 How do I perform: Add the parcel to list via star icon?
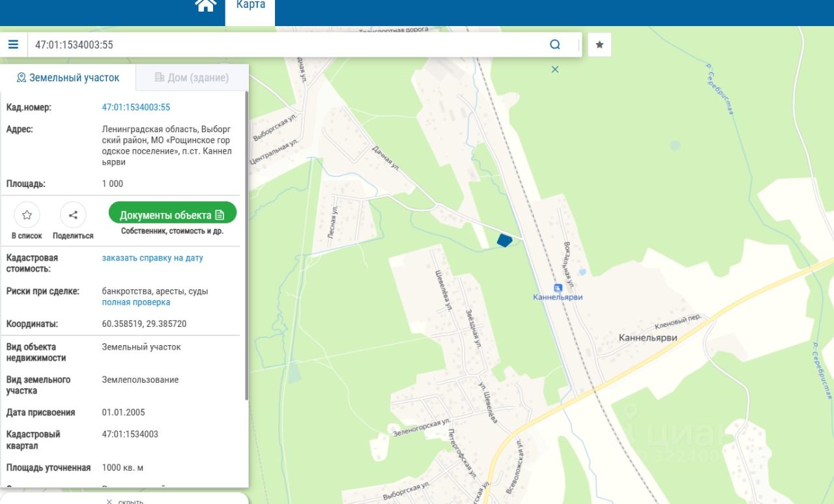[27, 215]
